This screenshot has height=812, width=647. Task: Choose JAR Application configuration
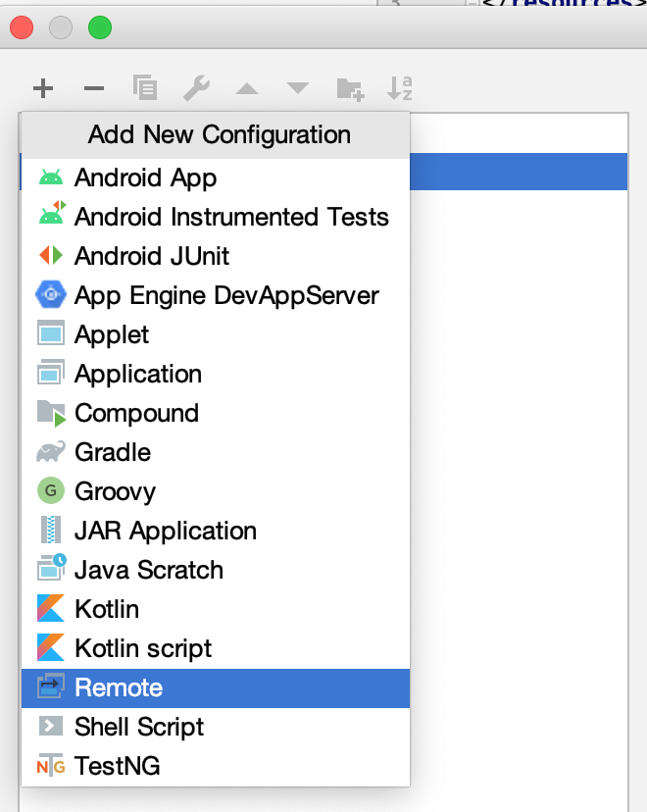216,531
